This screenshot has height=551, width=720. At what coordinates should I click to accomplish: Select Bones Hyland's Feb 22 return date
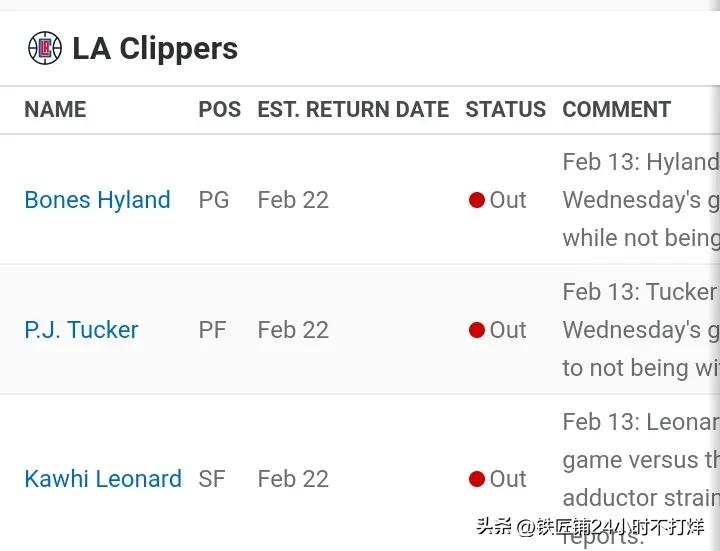(293, 200)
